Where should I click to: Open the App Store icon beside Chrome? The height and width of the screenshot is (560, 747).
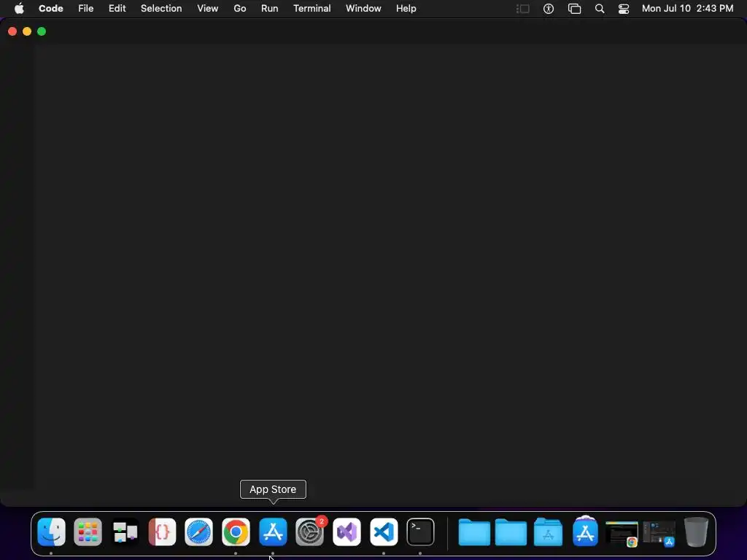click(x=273, y=532)
